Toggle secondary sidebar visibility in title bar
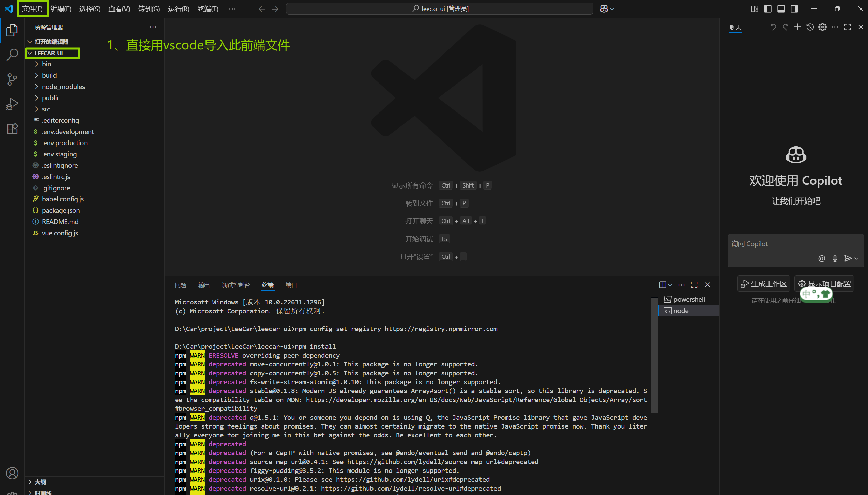Screen dimensions: 868x495 tap(794, 9)
